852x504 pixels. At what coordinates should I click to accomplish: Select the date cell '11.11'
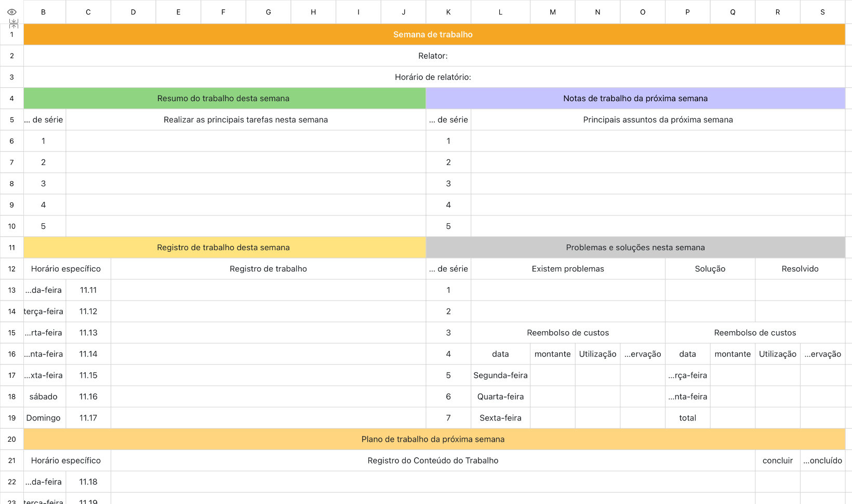(88, 290)
